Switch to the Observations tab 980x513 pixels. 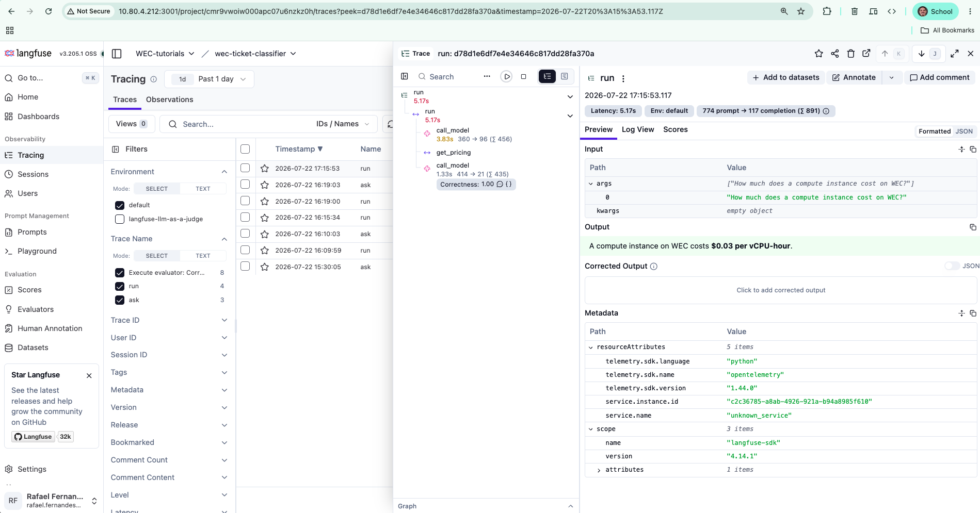[x=170, y=100]
